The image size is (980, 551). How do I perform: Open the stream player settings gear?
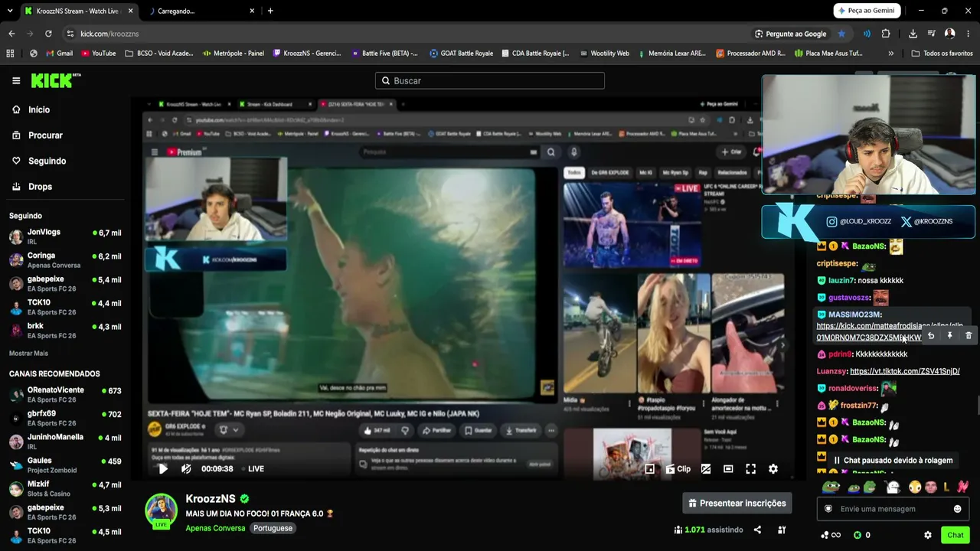[773, 469]
